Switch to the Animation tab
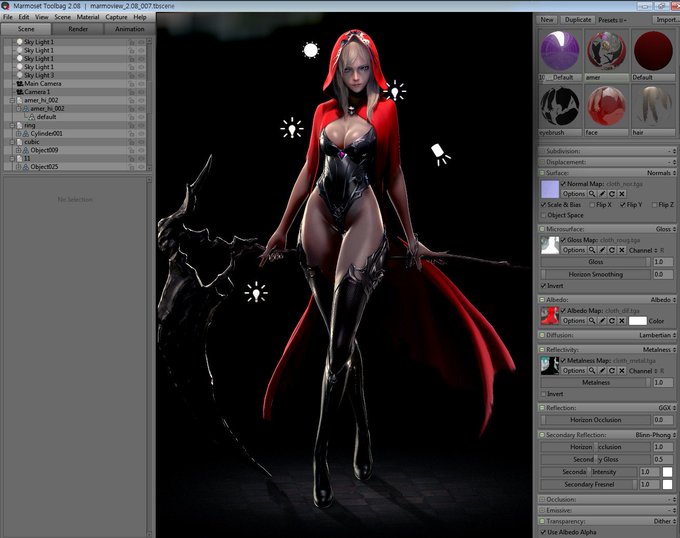 [x=130, y=29]
